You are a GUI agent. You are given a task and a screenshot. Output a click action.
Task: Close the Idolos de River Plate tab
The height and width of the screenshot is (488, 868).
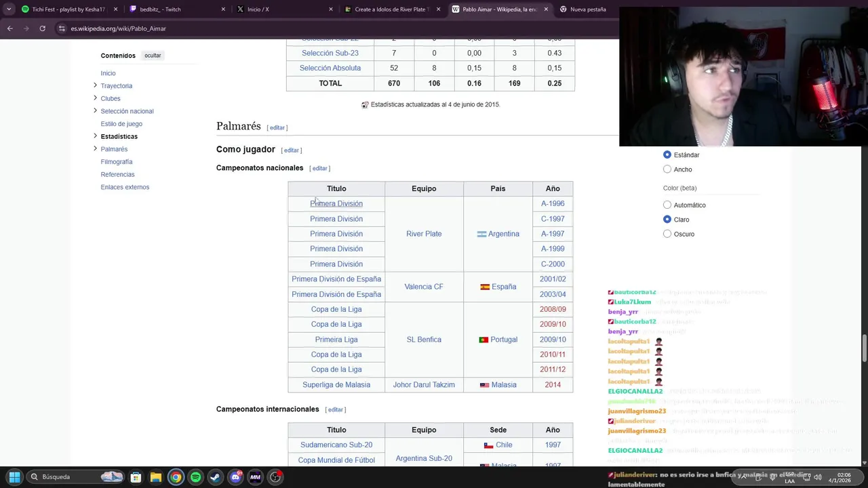coord(438,9)
